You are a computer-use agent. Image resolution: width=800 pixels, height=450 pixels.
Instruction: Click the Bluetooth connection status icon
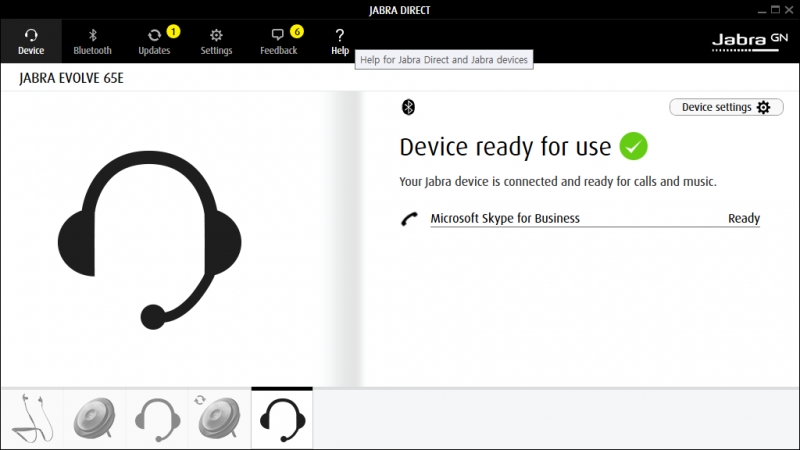point(408,107)
